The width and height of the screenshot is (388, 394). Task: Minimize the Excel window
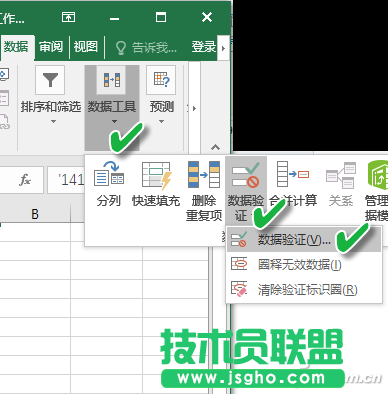click(x=114, y=18)
